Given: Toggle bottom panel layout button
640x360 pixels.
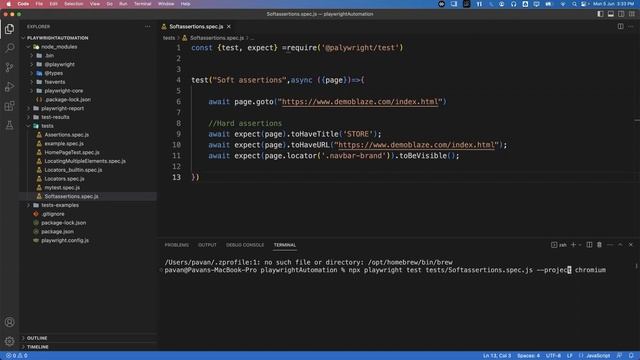Looking at the screenshot, I should point(611,14).
